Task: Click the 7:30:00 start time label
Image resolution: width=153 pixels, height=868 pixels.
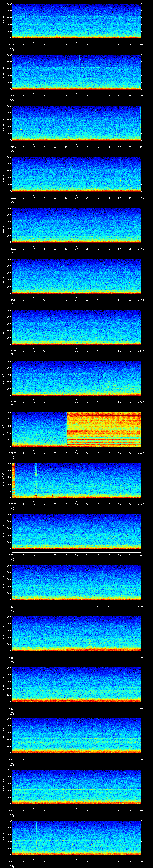Action: pyautogui.click(x=12, y=96)
